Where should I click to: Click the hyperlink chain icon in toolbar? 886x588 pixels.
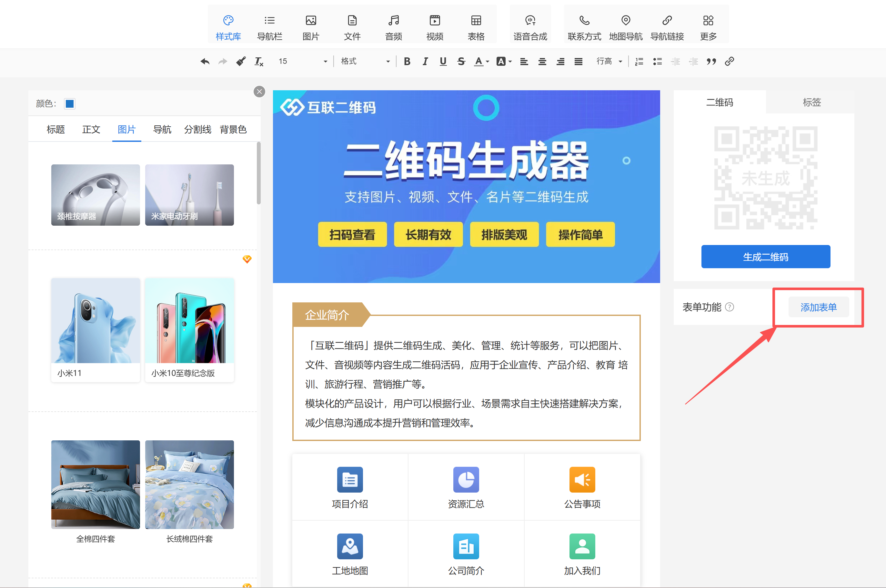(x=729, y=62)
